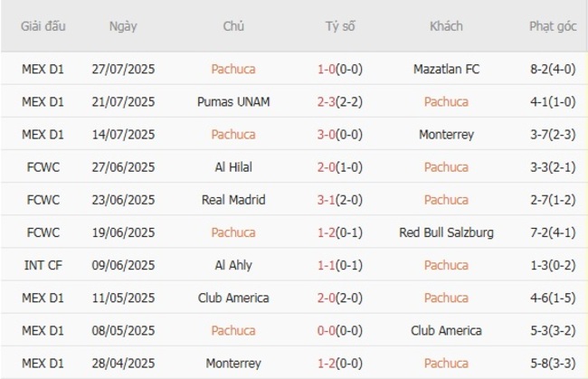Open the Red Bull Salzburg team link
Screen dimensions: 588x379
point(446,232)
